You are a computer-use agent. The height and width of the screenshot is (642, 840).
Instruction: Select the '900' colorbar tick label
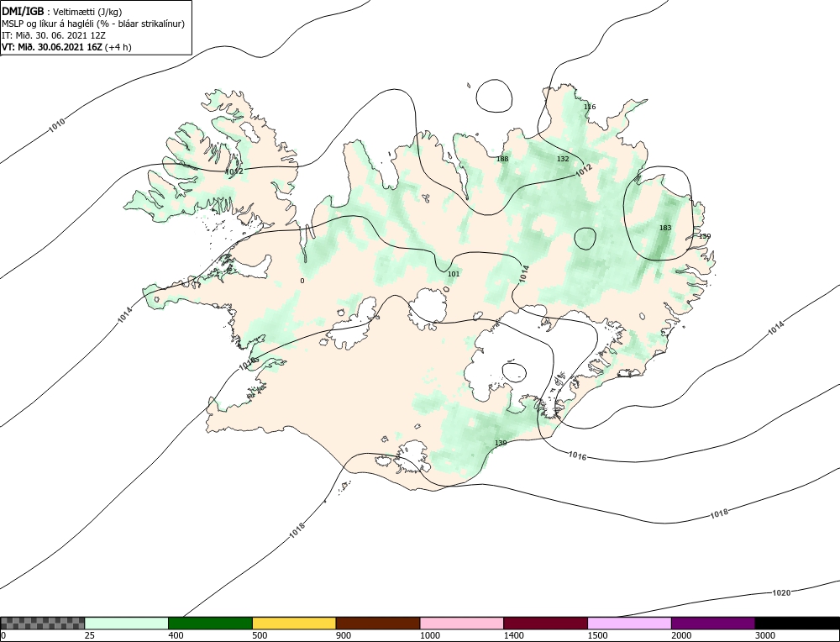[x=343, y=635]
